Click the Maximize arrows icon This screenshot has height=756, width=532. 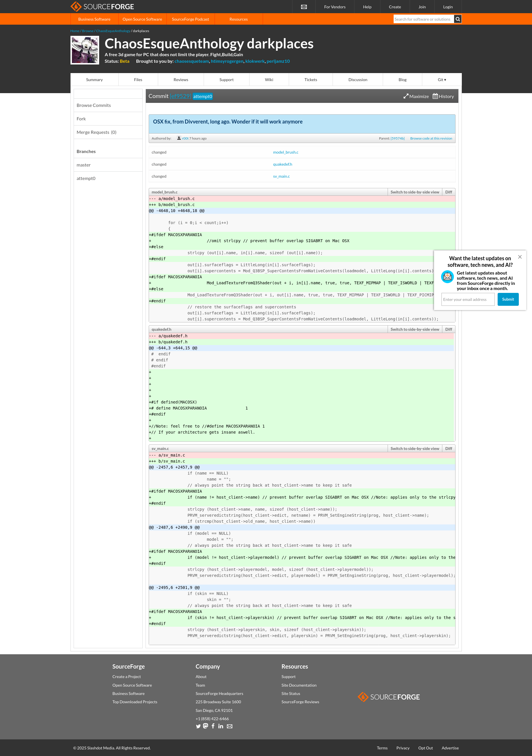coord(406,96)
